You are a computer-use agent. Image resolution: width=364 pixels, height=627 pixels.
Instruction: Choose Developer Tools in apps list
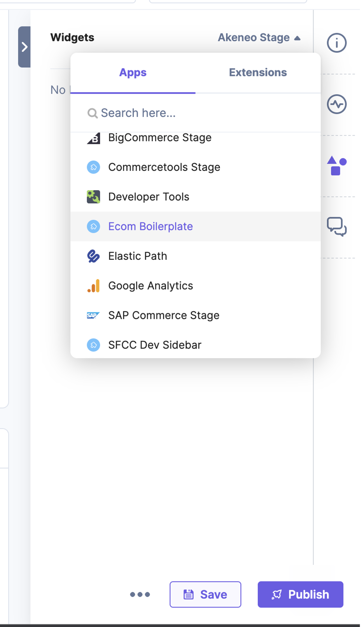[196, 197]
